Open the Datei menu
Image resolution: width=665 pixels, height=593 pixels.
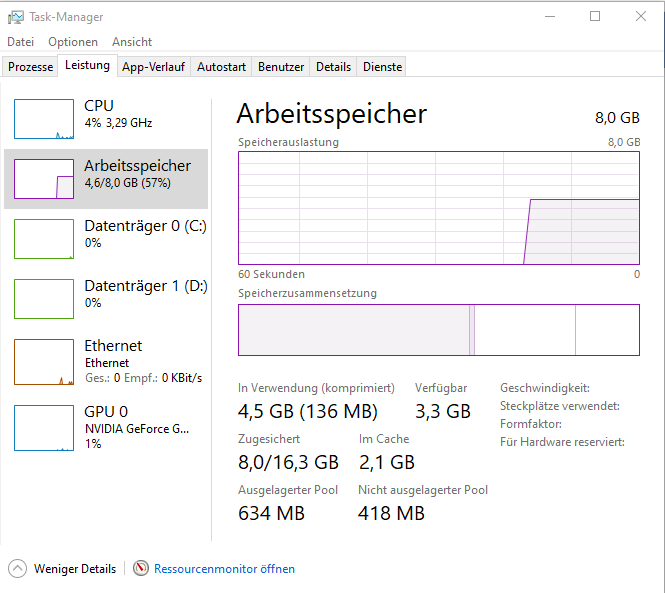click(20, 42)
